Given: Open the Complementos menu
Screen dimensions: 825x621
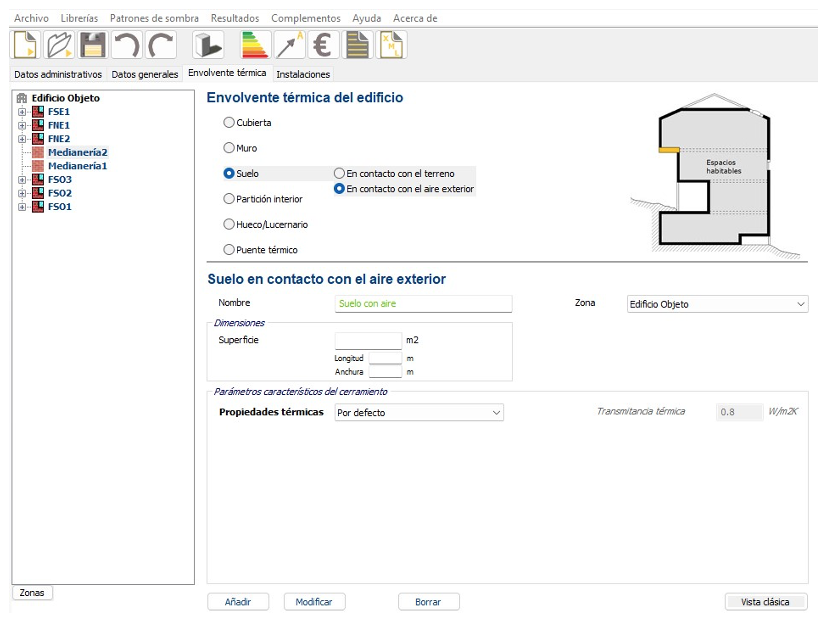Looking at the screenshot, I should coord(305,18).
